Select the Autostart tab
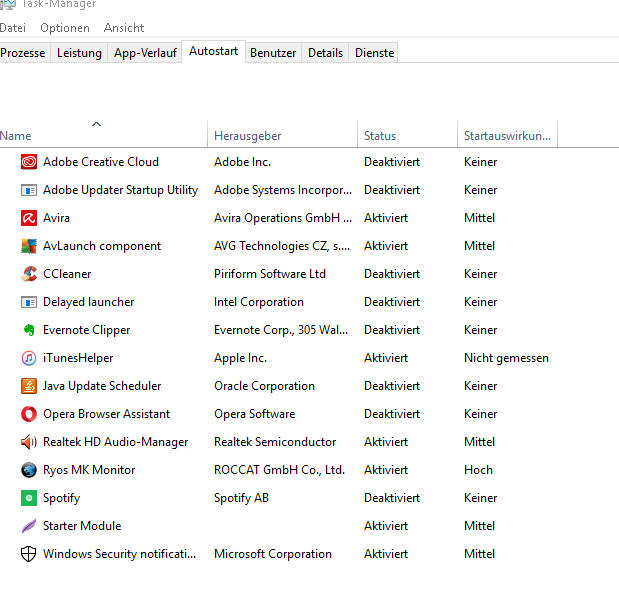The height and width of the screenshot is (592, 619). 214,51
